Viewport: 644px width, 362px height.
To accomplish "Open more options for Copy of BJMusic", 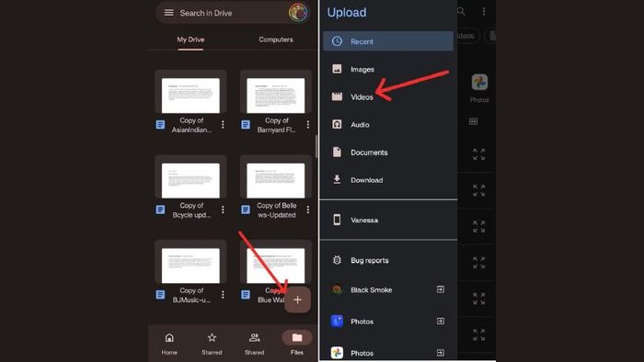I will click(x=223, y=294).
